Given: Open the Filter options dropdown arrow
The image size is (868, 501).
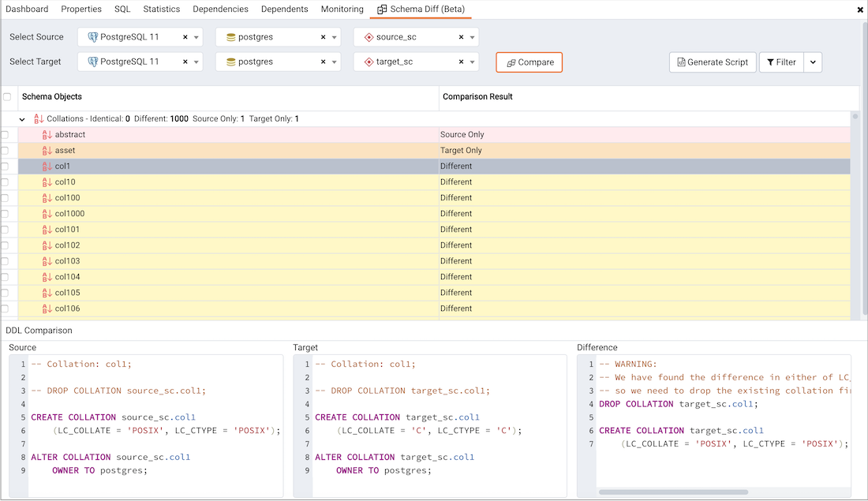Looking at the screenshot, I should pos(813,62).
